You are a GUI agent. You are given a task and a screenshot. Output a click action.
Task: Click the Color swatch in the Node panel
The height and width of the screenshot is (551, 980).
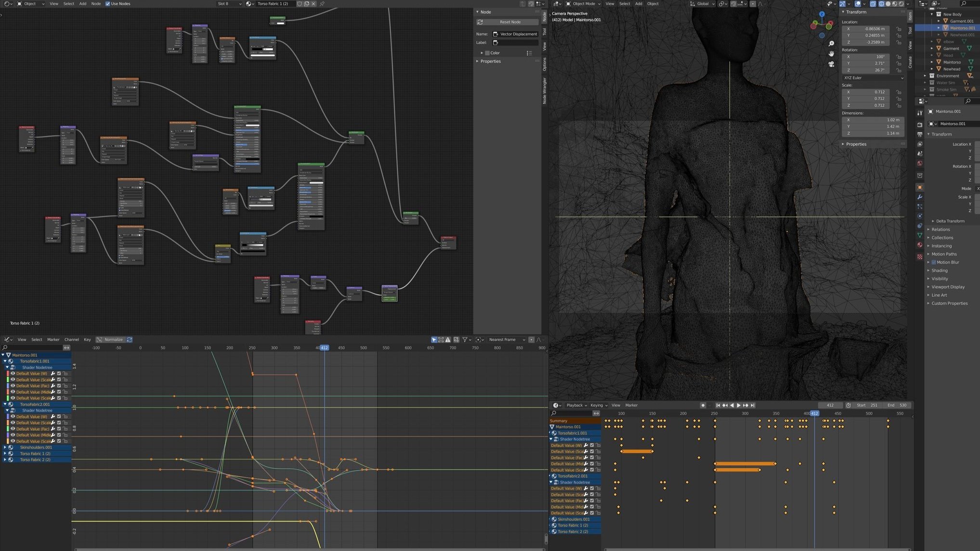click(x=487, y=53)
